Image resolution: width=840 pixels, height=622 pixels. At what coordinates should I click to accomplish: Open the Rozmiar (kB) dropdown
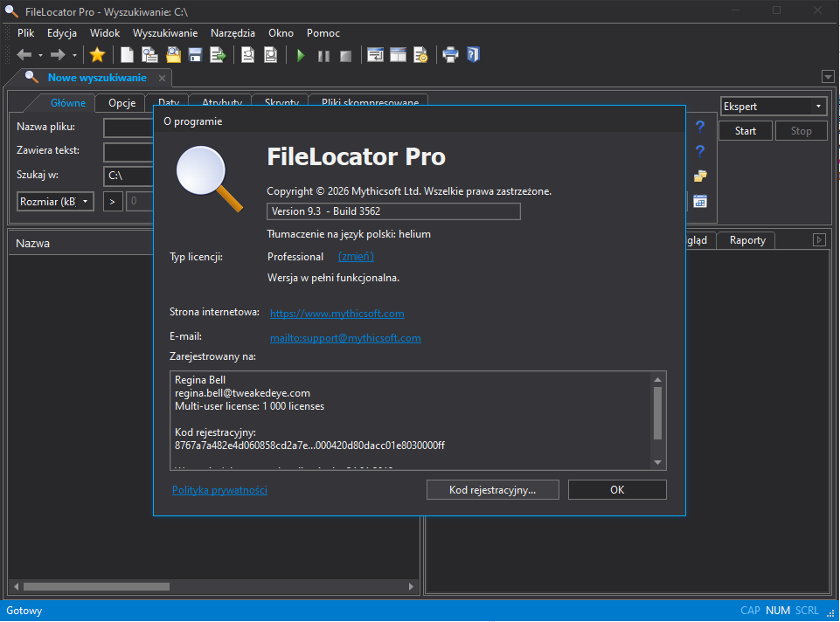55,201
